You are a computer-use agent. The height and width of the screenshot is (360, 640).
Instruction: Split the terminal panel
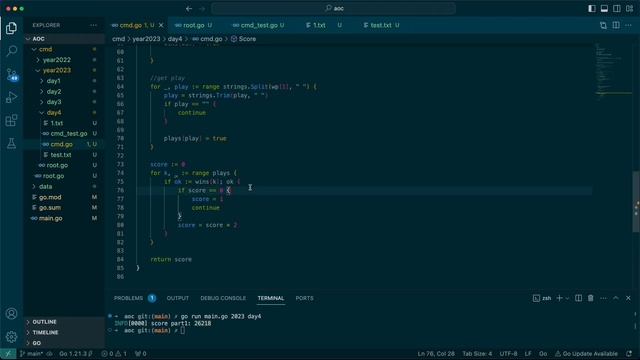click(x=578, y=298)
